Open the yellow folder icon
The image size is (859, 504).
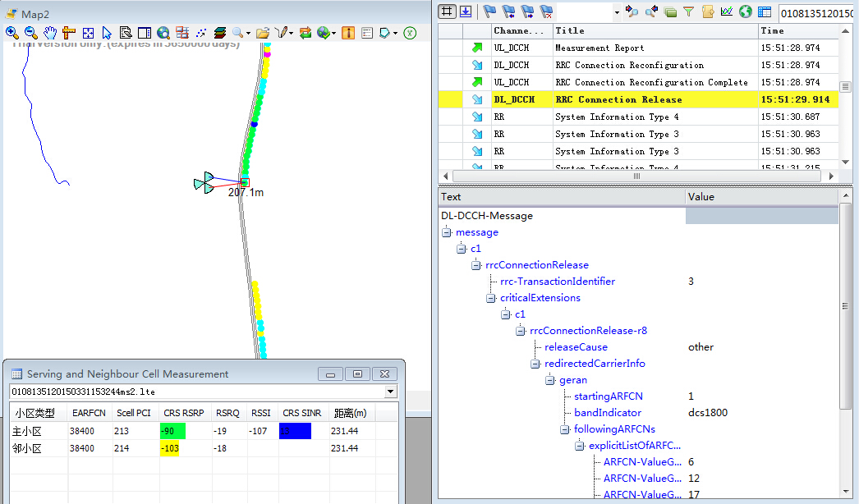point(263,33)
